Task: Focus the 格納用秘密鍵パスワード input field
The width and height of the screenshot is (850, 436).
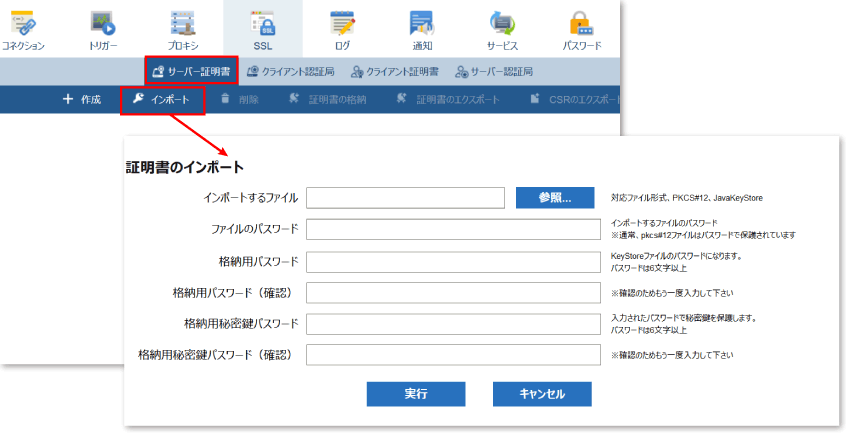Action: [453, 324]
